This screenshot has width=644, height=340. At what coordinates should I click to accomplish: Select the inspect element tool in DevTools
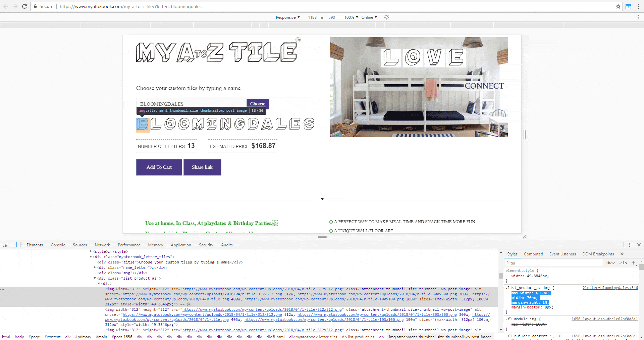click(5, 245)
